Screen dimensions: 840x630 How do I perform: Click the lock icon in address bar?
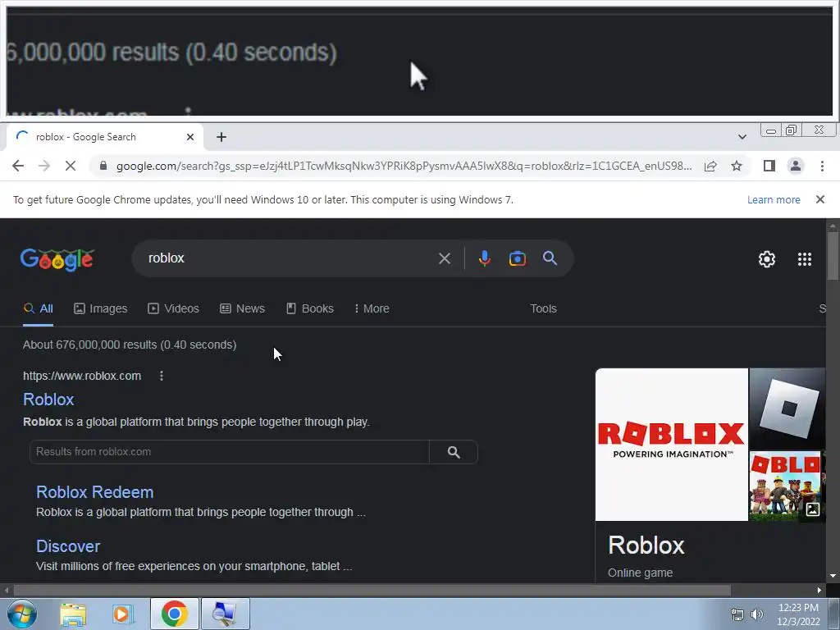pyautogui.click(x=103, y=166)
